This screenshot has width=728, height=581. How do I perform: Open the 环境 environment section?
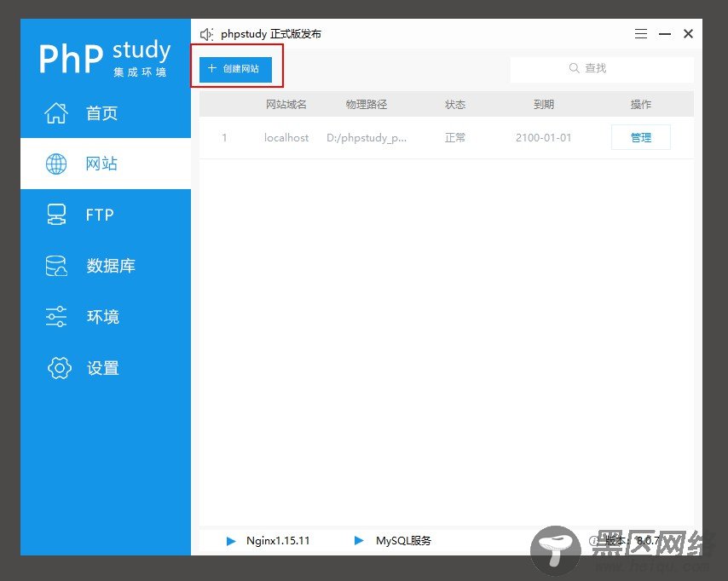coord(106,317)
